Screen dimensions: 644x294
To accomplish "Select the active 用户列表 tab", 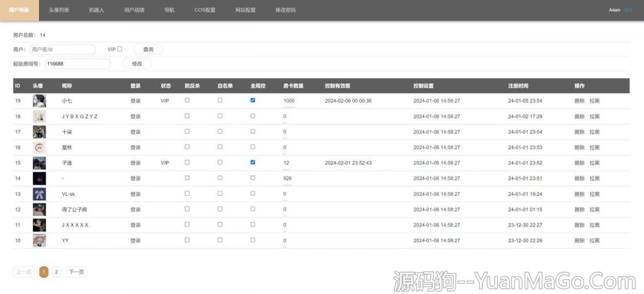I will click(19, 10).
